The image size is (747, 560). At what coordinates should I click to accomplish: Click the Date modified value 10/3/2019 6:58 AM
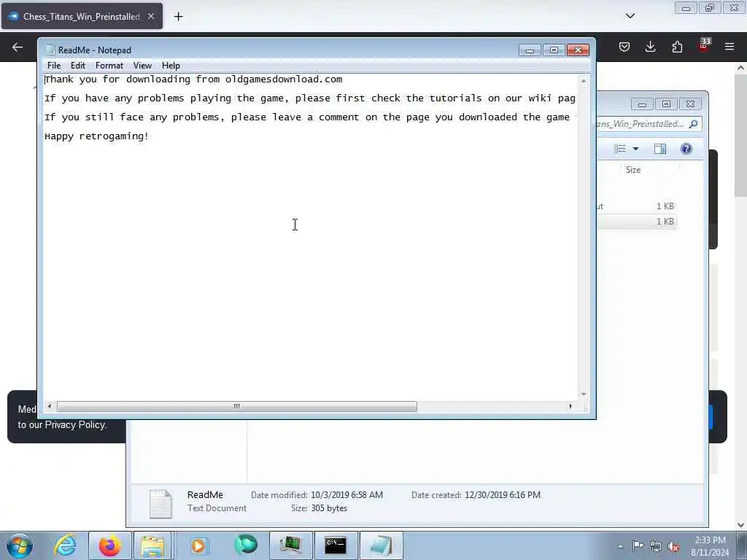(347, 495)
